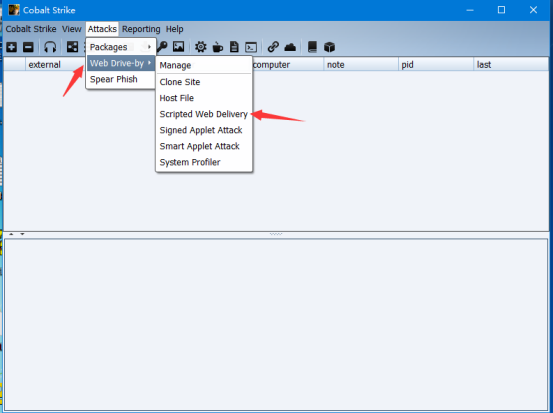The height and width of the screenshot is (413, 553).
Task: Select System Profiler
Action: coord(204,162)
